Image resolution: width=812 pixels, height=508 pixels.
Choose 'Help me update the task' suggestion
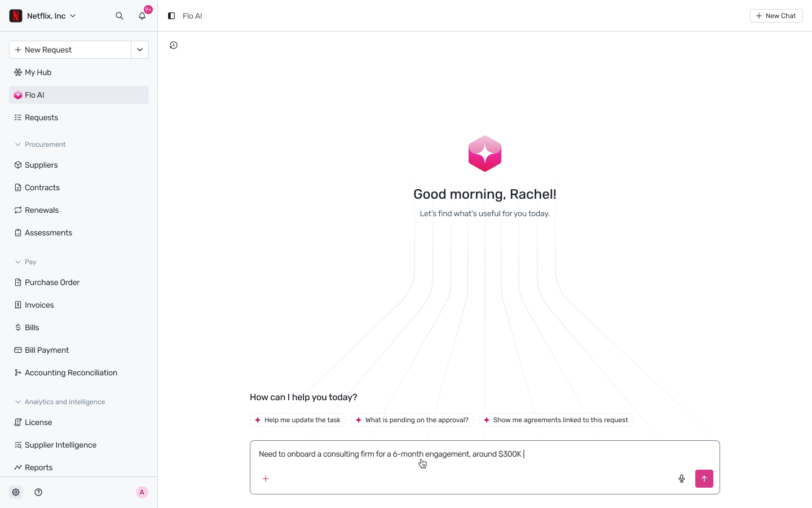(x=298, y=420)
